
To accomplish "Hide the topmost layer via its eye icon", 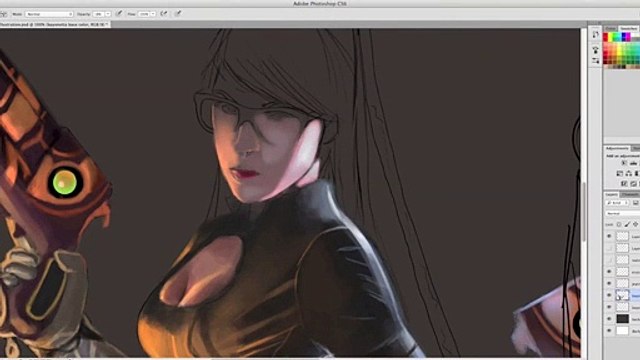I will 609,236.
